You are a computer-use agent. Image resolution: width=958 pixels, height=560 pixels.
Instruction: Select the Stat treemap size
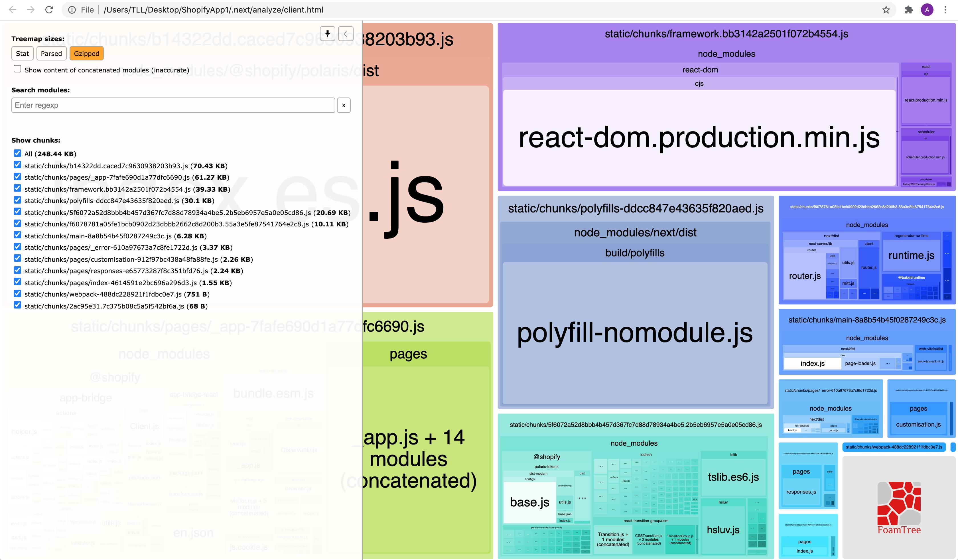23,54
